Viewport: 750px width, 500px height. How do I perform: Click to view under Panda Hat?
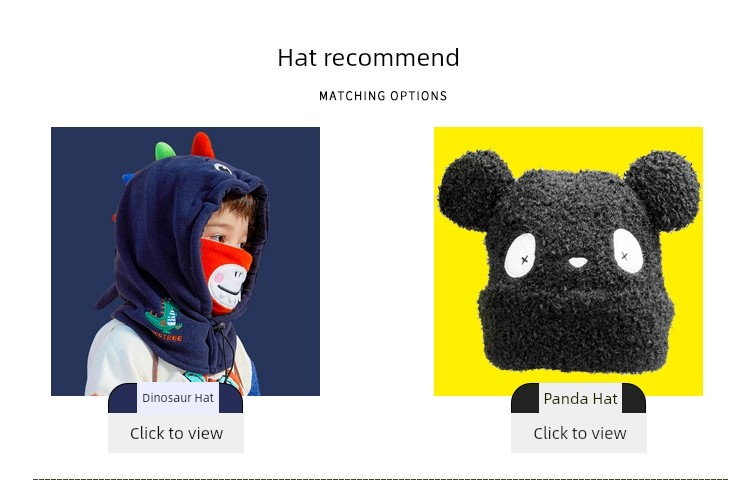(x=579, y=433)
